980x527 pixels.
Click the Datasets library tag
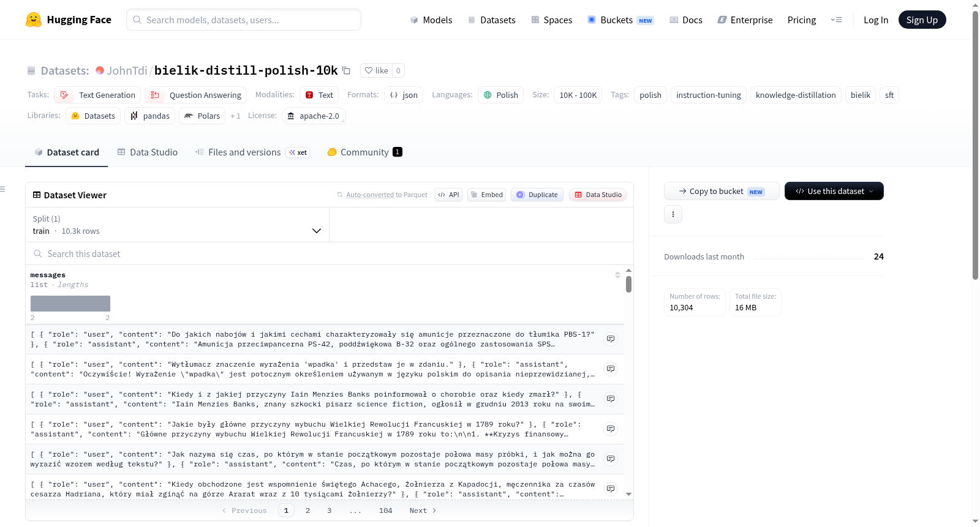coord(93,116)
